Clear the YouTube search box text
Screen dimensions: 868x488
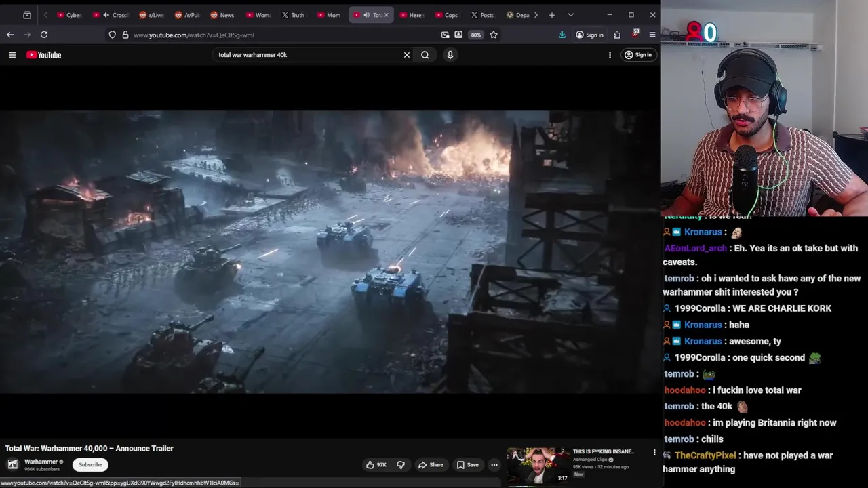click(x=407, y=55)
